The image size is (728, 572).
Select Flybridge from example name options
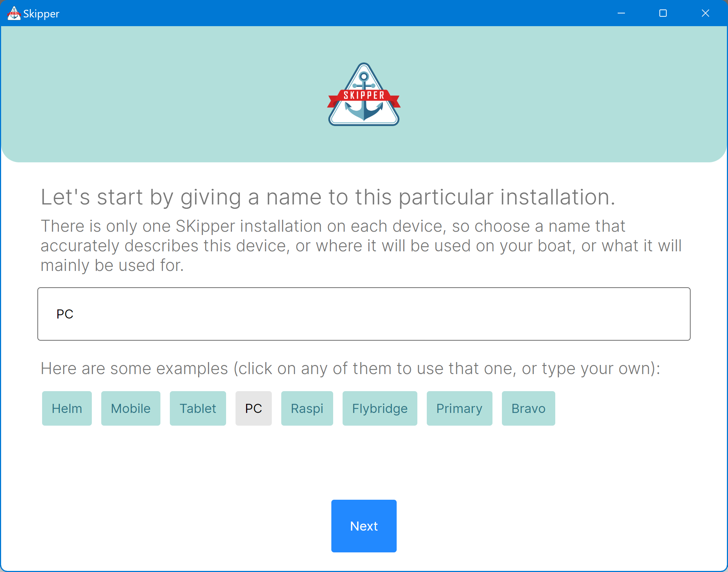coord(379,408)
